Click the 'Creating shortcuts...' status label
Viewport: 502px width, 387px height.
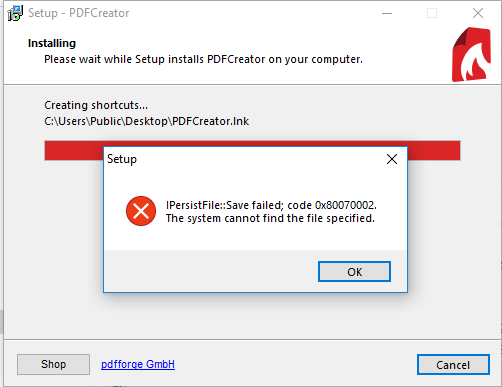pyautogui.click(x=96, y=105)
